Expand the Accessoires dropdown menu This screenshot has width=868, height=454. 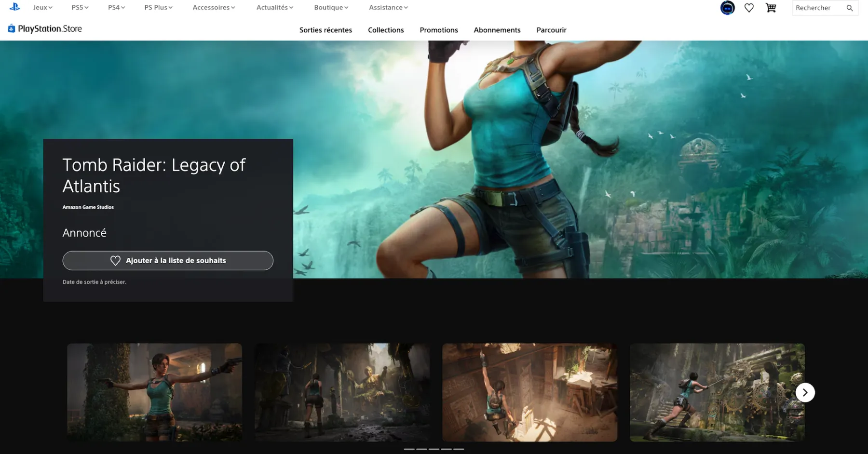(x=214, y=7)
